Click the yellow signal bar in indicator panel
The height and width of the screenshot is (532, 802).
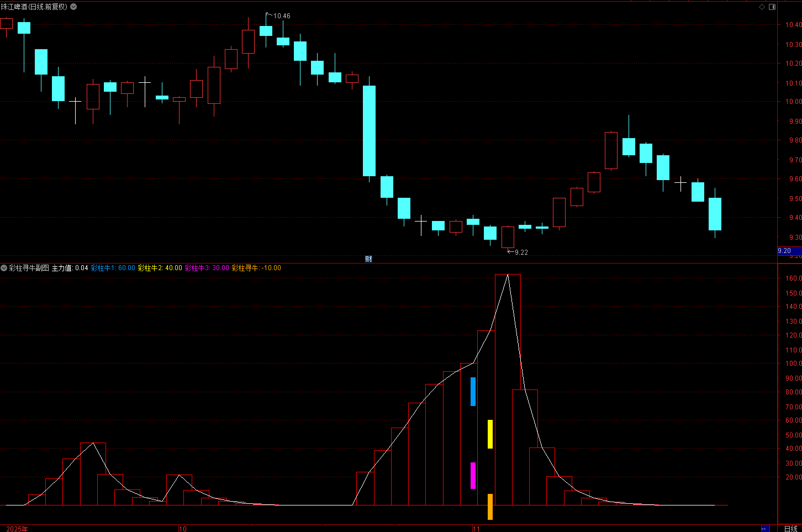(x=490, y=434)
